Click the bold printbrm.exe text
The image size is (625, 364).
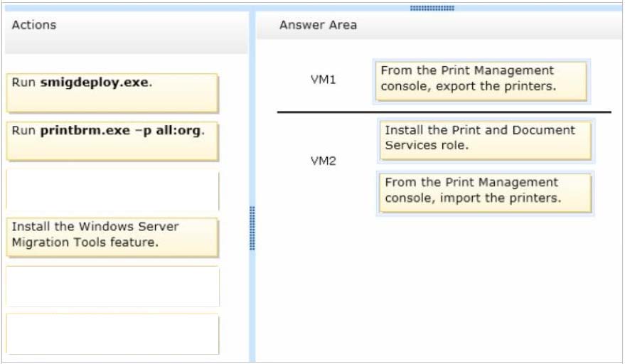(85, 130)
